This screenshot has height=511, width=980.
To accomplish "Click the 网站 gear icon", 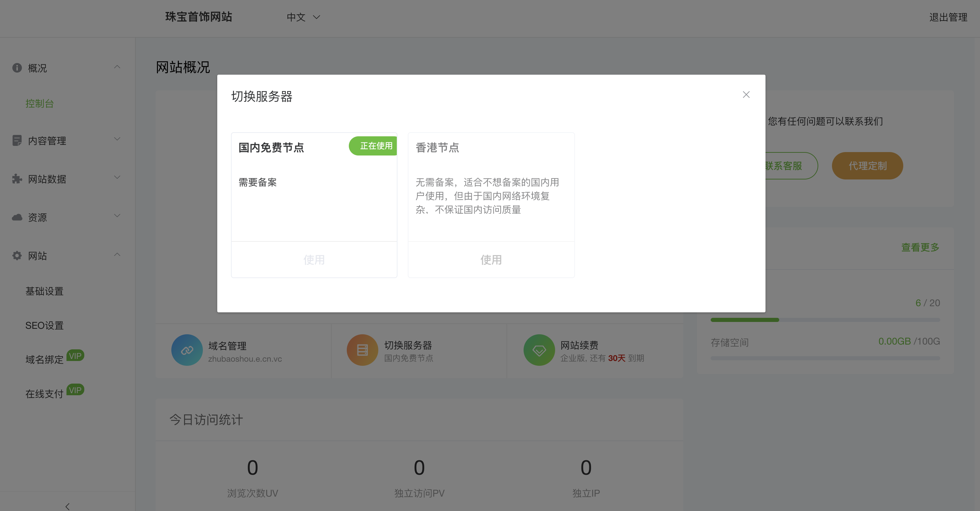I will (x=17, y=255).
